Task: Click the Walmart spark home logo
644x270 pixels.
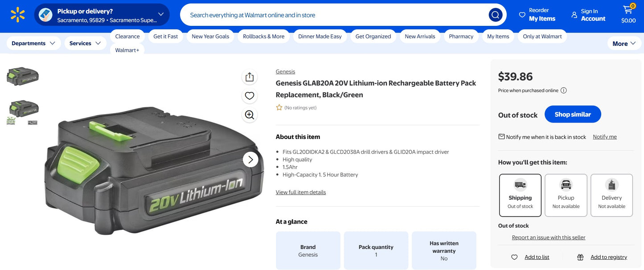Action: coord(18,15)
